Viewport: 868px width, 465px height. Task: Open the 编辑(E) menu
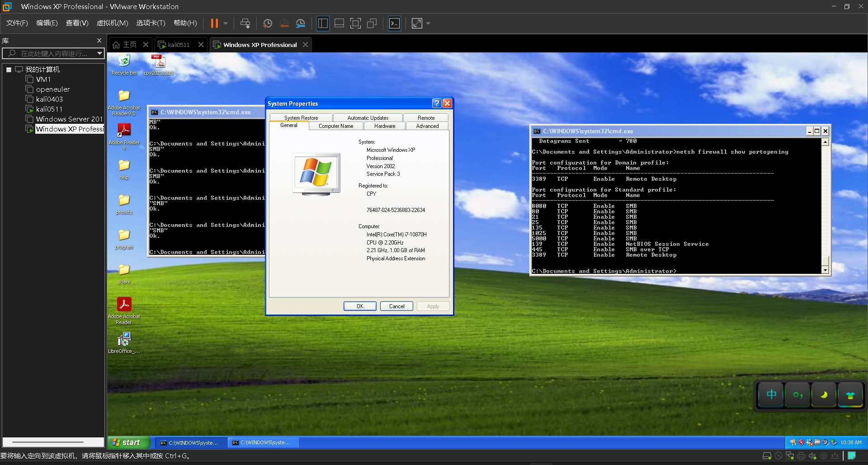click(47, 23)
